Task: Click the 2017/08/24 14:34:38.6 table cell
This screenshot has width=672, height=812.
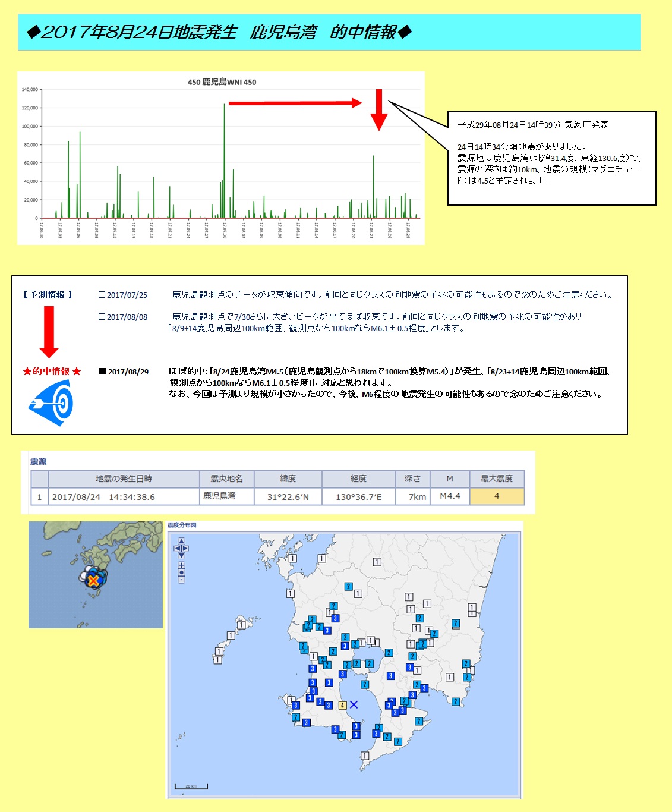Action: click(x=124, y=496)
